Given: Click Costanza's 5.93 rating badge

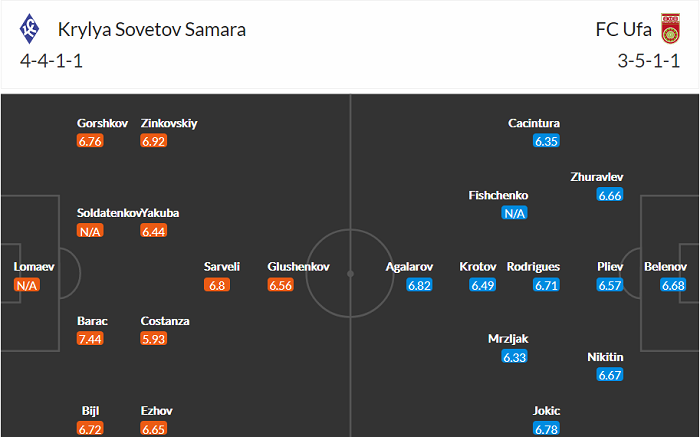Looking at the screenshot, I should (154, 339).
